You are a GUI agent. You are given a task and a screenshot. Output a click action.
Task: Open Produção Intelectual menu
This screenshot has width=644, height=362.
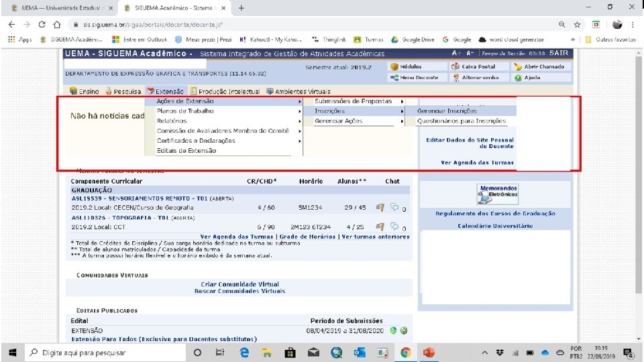point(225,91)
